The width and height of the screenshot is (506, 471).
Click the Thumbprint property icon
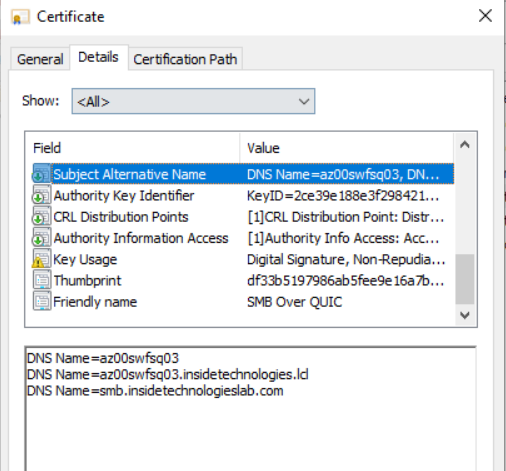[x=42, y=280]
